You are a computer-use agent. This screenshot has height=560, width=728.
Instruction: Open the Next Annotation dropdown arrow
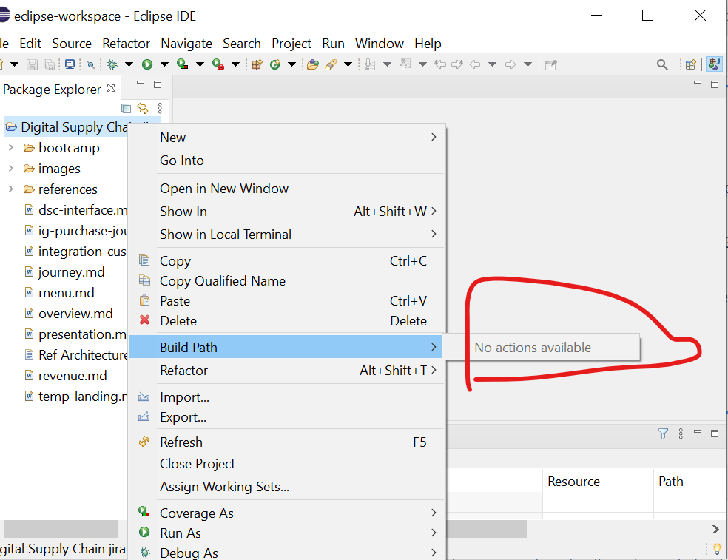point(387,64)
